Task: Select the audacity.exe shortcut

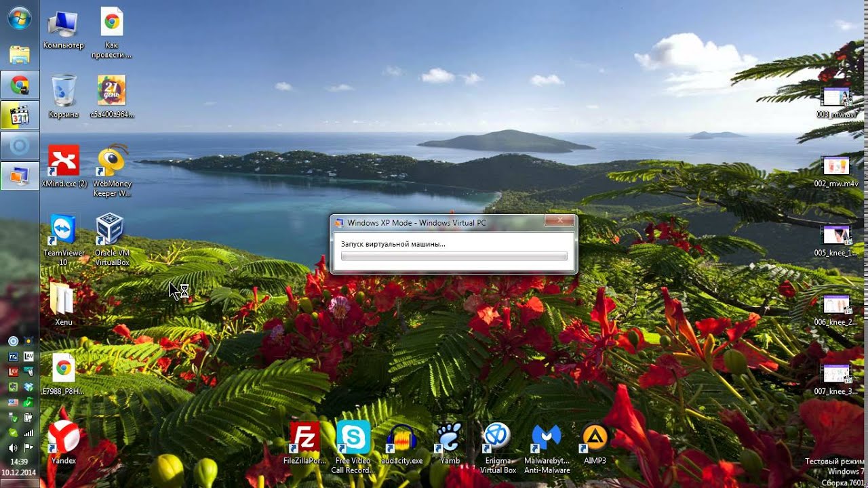Action: pyautogui.click(x=401, y=444)
